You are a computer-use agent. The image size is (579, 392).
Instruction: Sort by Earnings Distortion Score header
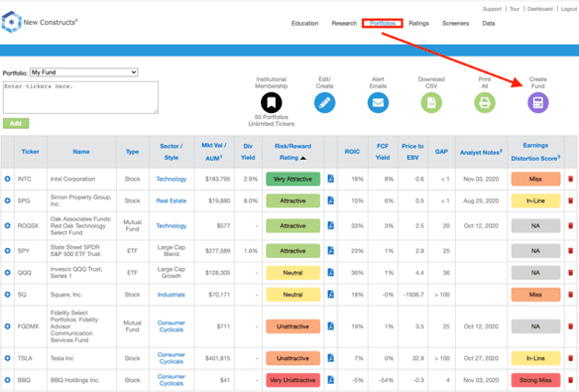[x=536, y=151]
